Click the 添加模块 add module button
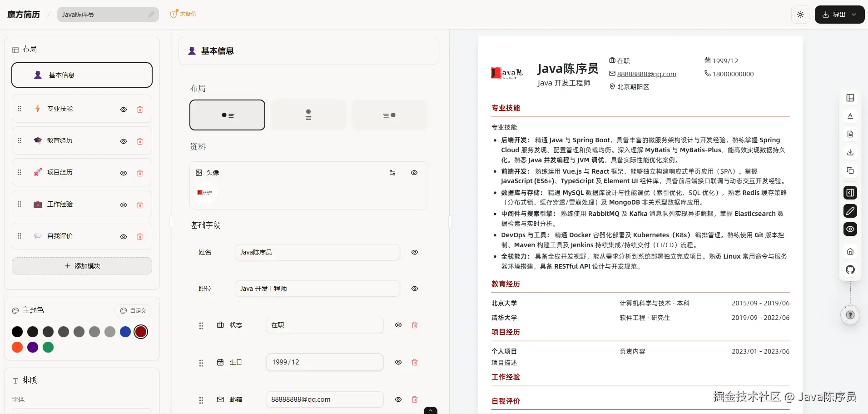The height and width of the screenshot is (414, 868). 82,266
